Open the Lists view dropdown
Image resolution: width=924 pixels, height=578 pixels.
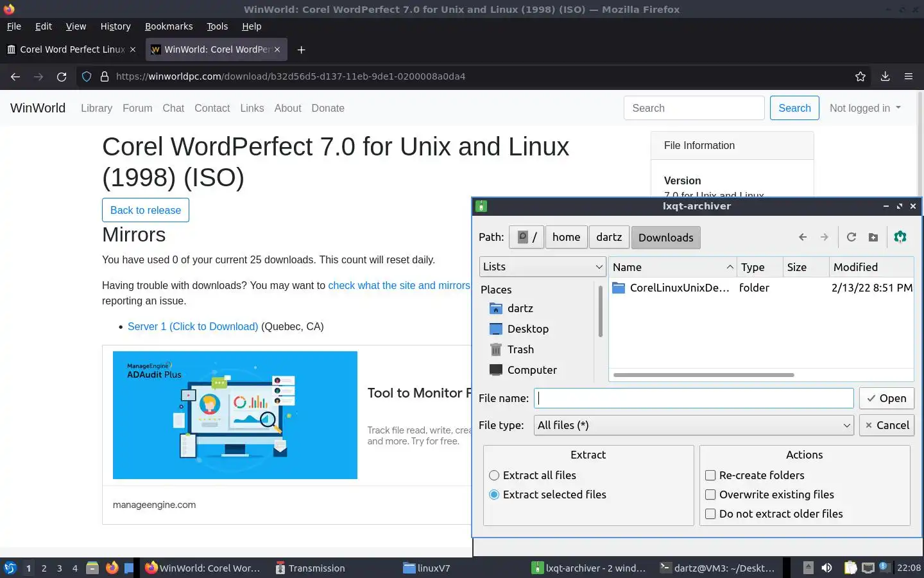(543, 267)
